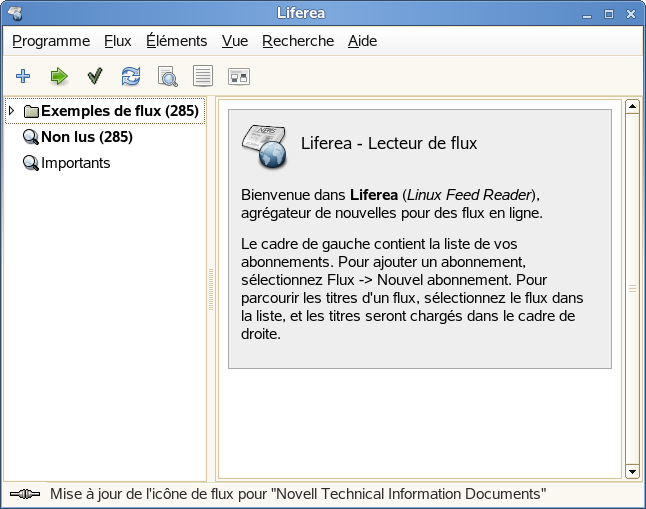646x509 pixels.
Task: Open the Recherche menu
Action: (298, 41)
